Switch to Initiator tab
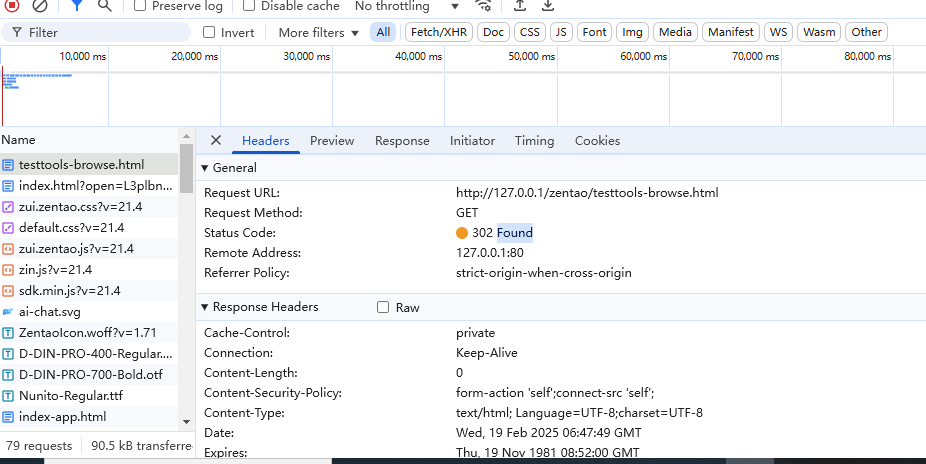Image resolution: width=926 pixels, height=464 pixels. 472,140
